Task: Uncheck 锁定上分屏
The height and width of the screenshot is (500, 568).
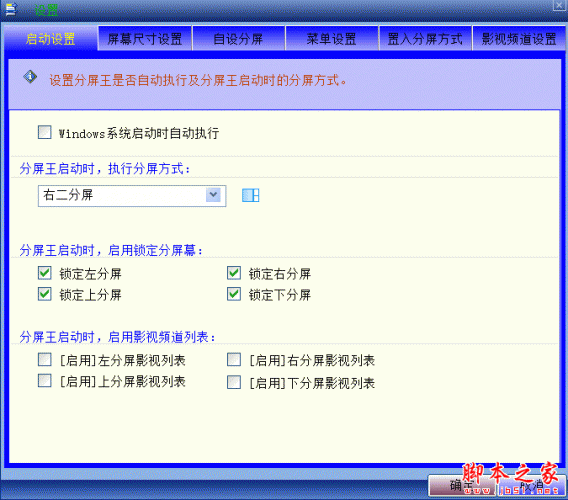Action: pos(45,294)
